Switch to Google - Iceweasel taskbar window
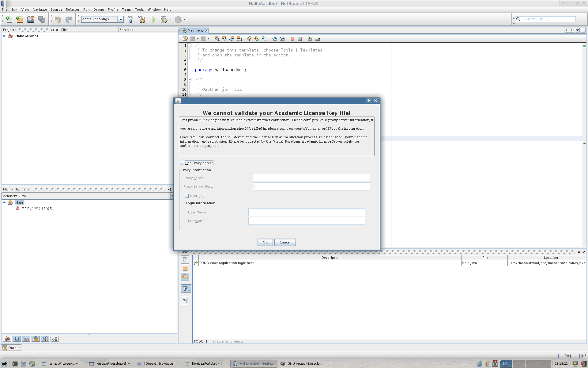 (156, 363)
